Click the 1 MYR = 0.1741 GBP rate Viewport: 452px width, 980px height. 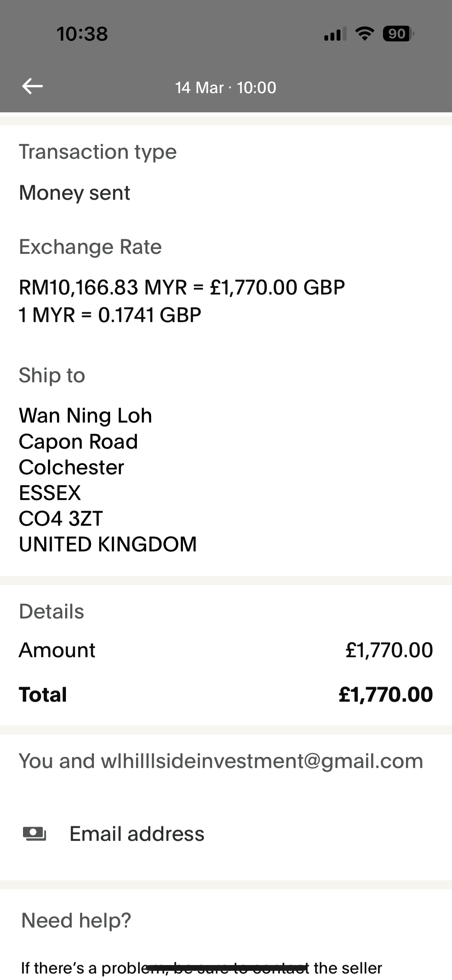pos(110,315)
